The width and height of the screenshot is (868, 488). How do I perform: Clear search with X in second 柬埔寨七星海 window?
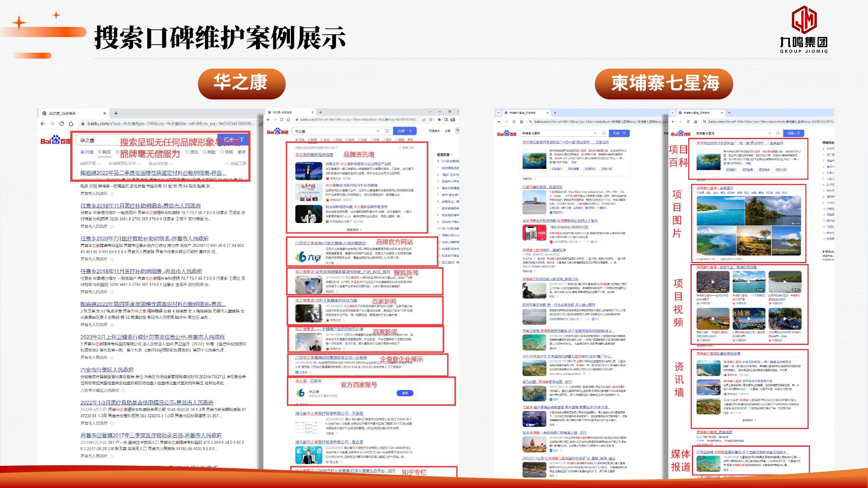(x=769, y=133)
